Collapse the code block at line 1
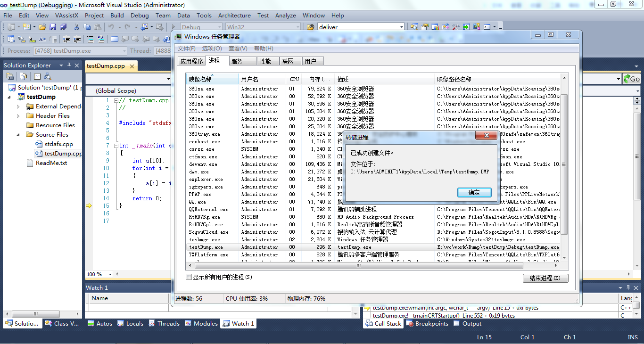Image resolution: width=644 pixels, height=344 pixels. (116, 100)
